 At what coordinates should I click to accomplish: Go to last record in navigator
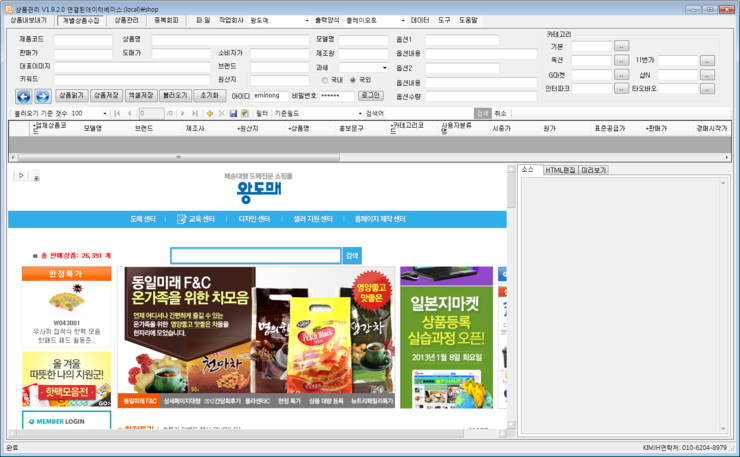(194, 113)
